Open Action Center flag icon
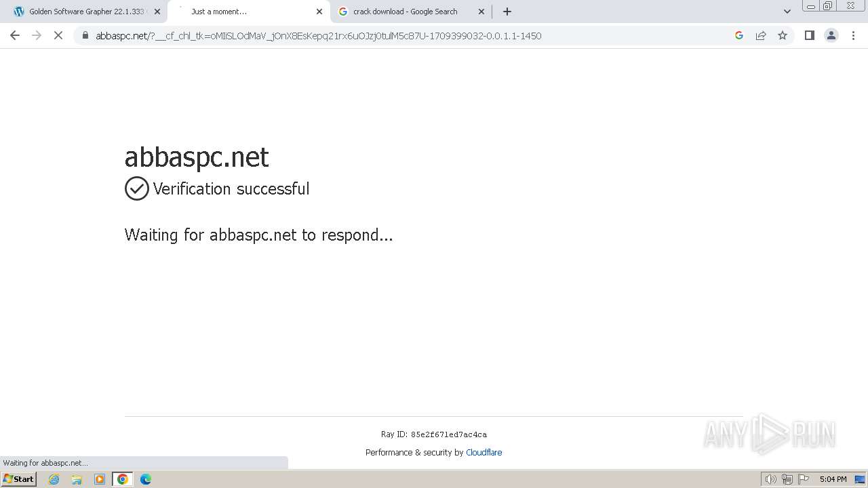This screenshot has width=868, height=488. click(804, 479)
